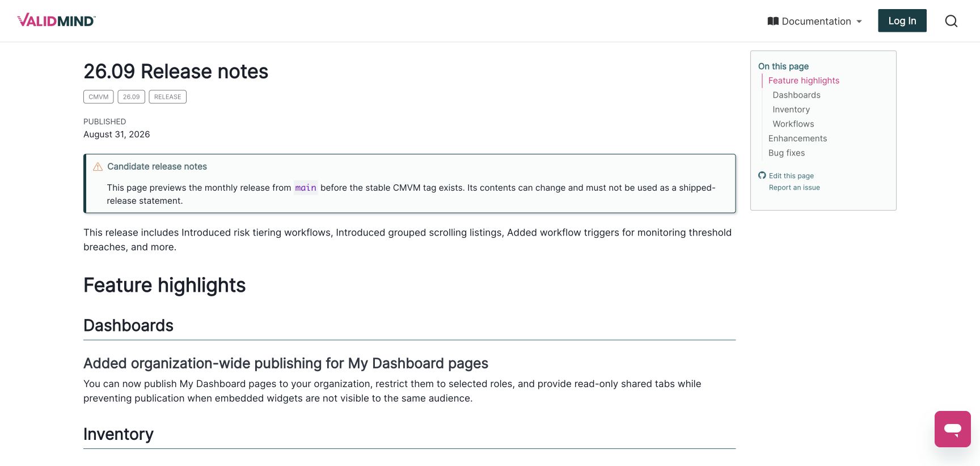Click the Log In button
The image size is (980, 466).
pos(902,21)
